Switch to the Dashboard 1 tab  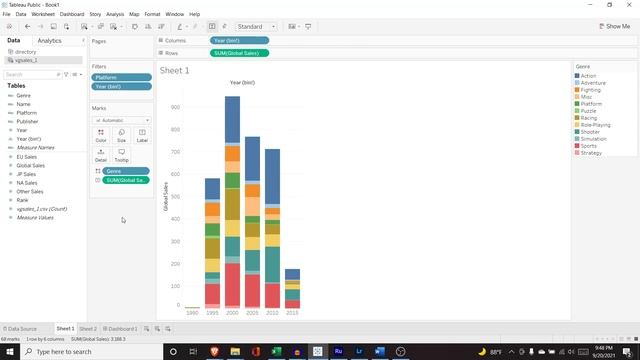tap(120, 329)
